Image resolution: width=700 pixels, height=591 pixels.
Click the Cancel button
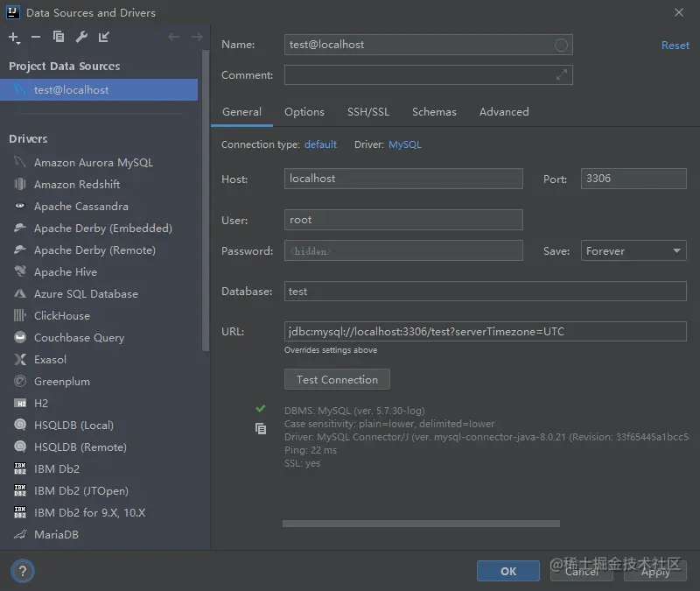(582, 571)
